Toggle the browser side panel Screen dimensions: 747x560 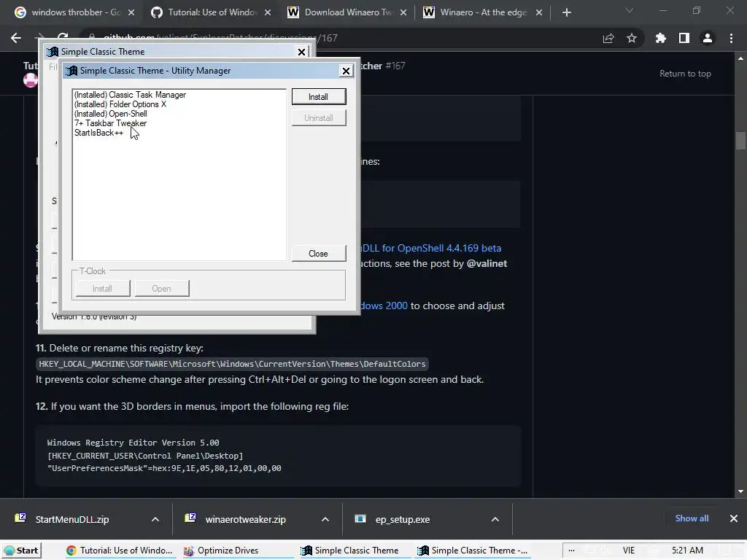tap(684, 38)
